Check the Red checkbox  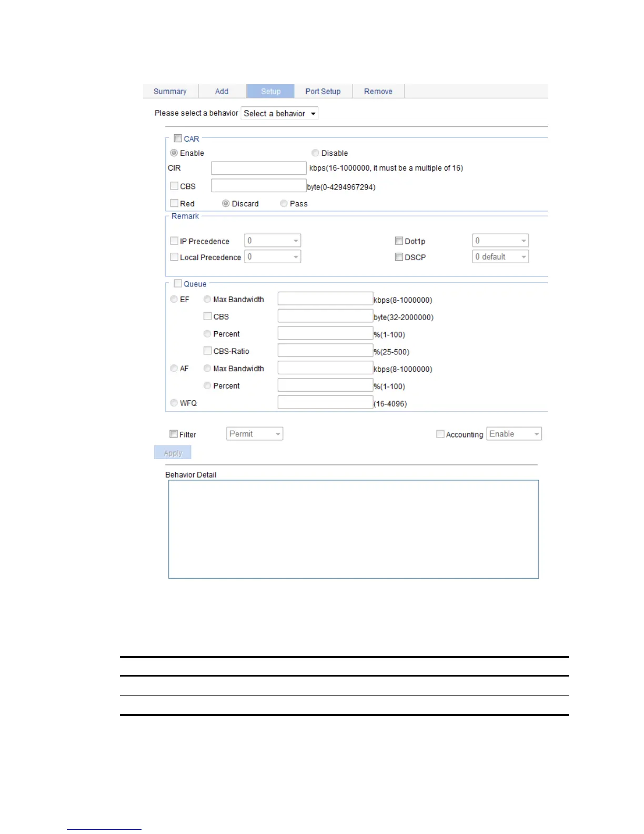tap(174, 203)
